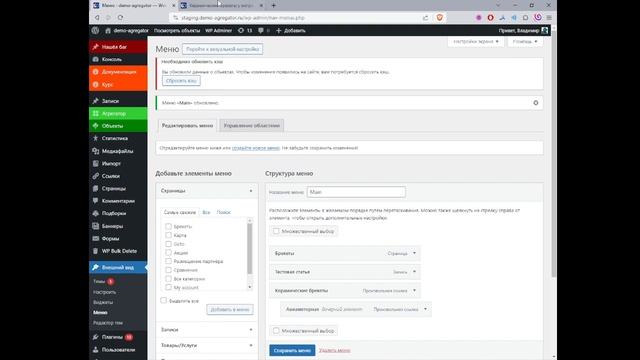Open updates icon showing 13
The width and height of the screenshot is (640, 360).
(245, 31)
